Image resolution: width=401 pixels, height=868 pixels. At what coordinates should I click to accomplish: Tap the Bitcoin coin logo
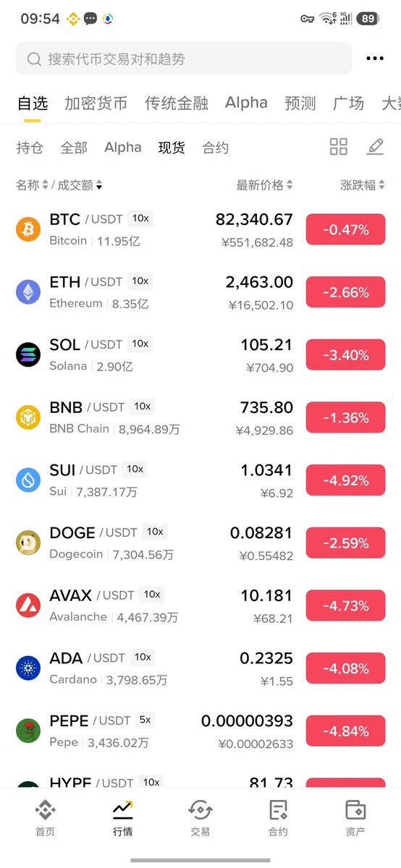pyautogui.click(x=28, y=229)
